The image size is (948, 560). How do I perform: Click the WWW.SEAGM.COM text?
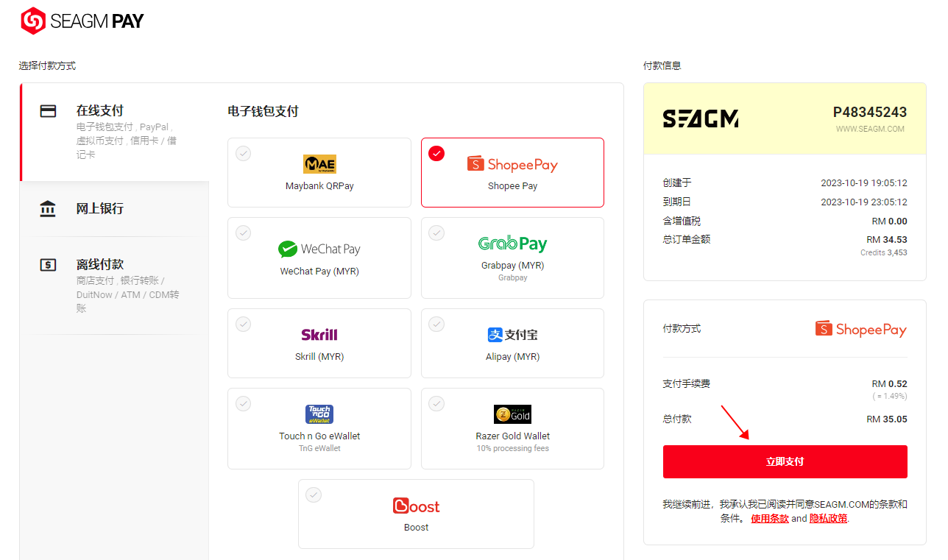870,130
